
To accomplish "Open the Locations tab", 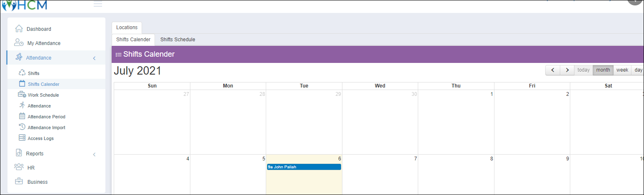I will click(x=127, y=27).
